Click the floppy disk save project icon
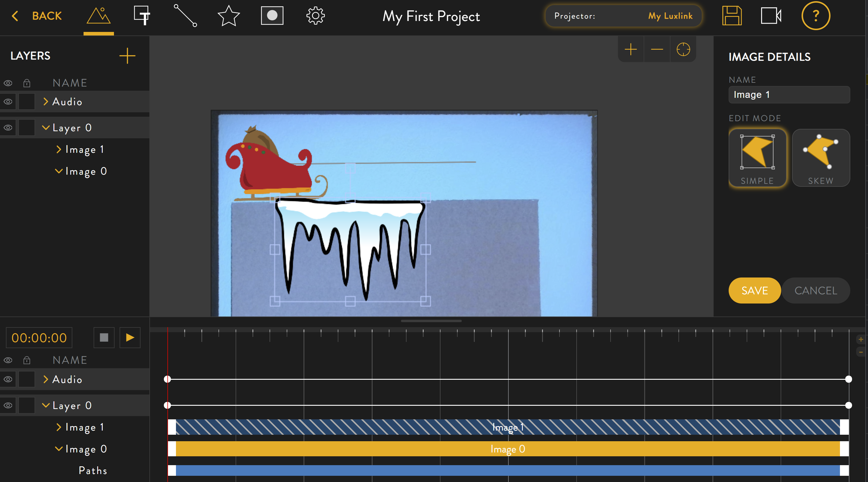868x482 pixels. [732, 16]
